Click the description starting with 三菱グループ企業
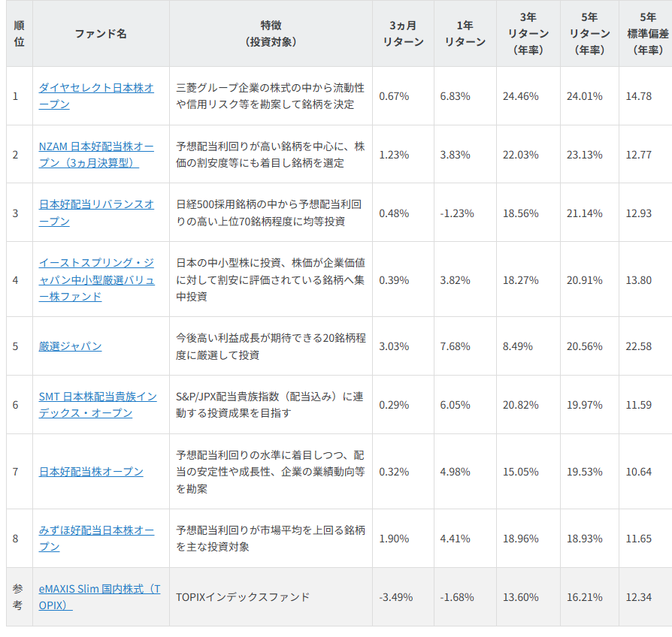672x637 pixels. 270,96
